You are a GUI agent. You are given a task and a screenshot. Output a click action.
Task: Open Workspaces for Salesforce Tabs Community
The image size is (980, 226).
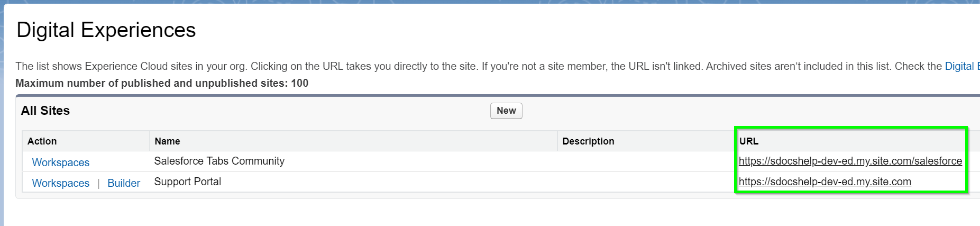61,162
